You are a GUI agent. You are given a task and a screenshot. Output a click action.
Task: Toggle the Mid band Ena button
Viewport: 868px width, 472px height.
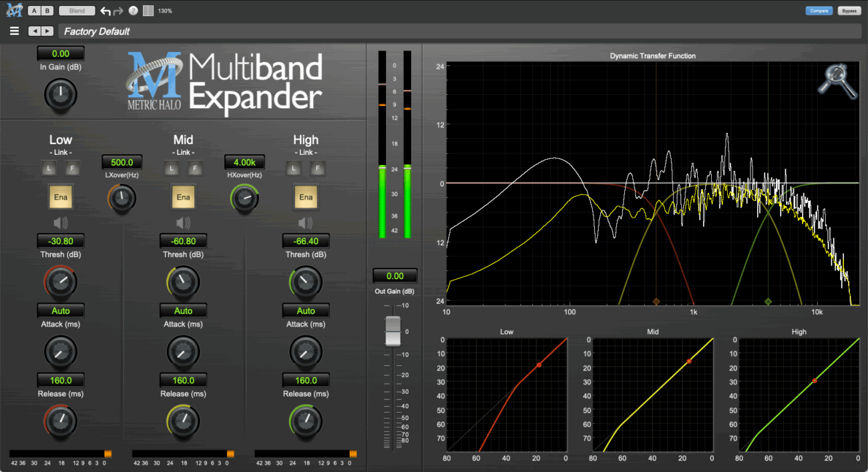(x=183, y=197)
